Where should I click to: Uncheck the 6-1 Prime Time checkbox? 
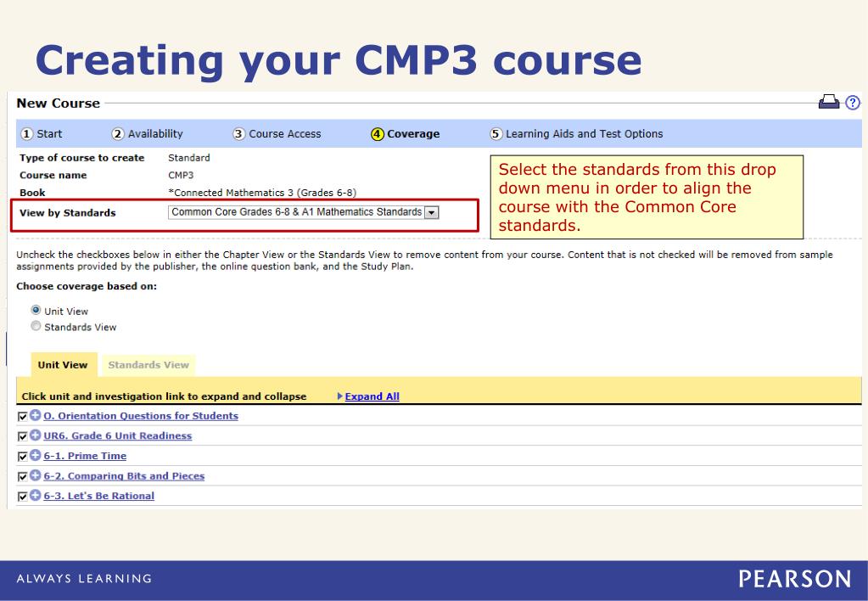pyautogui.click(x=23, y=457)
